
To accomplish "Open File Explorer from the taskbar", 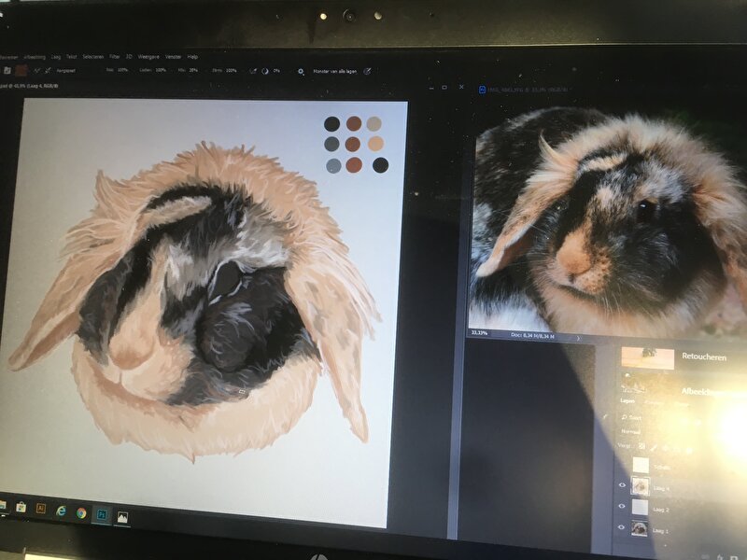I will [x=3, y=505].
